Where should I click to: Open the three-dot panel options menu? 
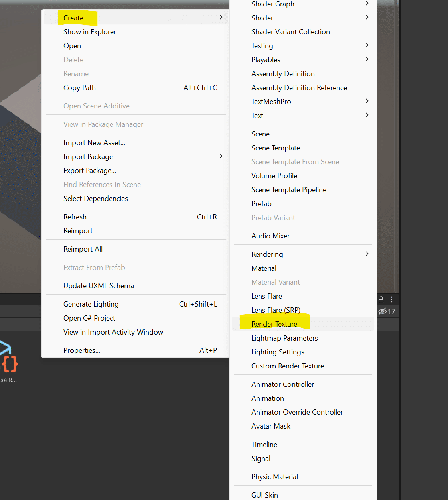click(x=391, y=299)
